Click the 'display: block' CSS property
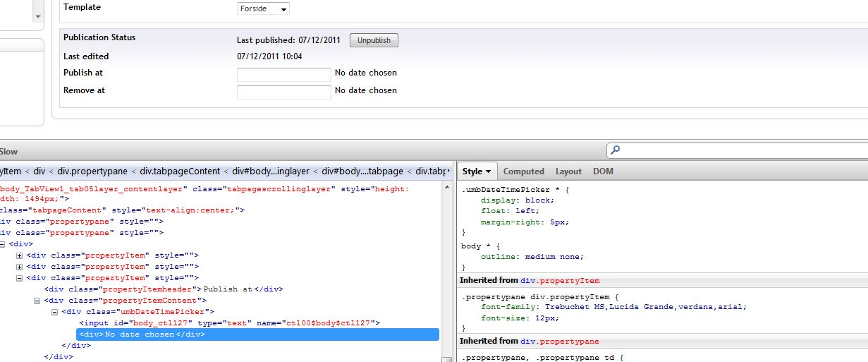The width and height of the screenshot is (868, 362). [518, 200]
